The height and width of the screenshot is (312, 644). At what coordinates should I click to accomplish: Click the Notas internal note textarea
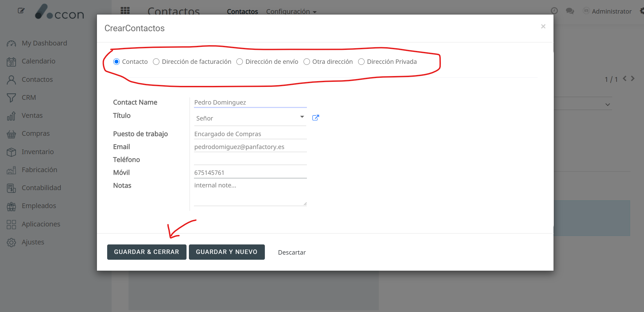250,193
